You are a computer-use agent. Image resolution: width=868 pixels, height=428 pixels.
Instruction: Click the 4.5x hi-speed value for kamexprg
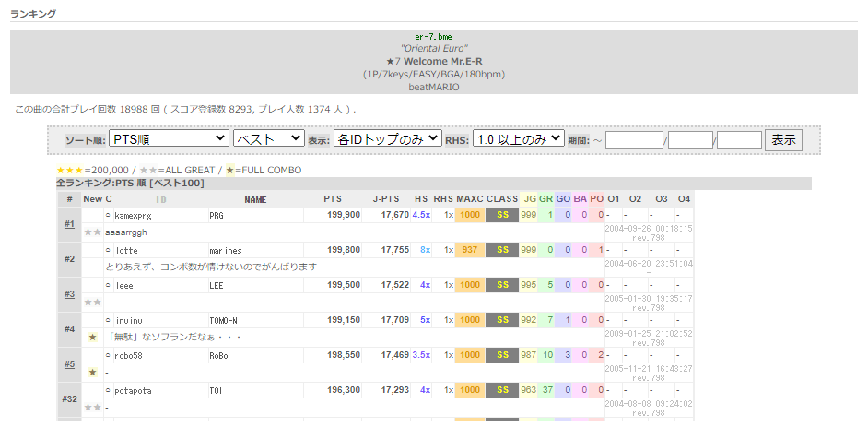(x=421, y=215)
